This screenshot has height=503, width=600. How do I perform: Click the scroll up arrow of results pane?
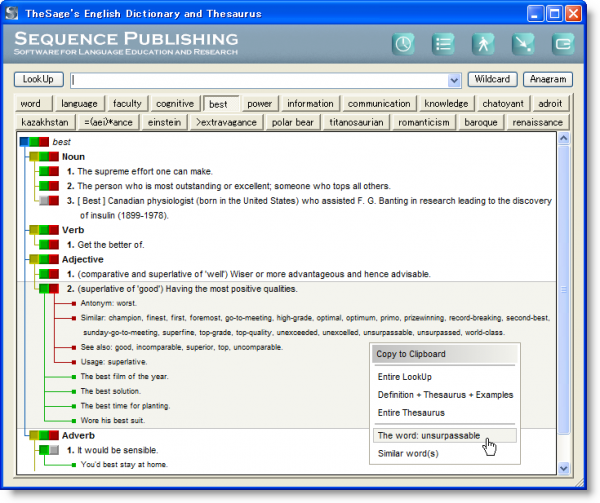564,138
